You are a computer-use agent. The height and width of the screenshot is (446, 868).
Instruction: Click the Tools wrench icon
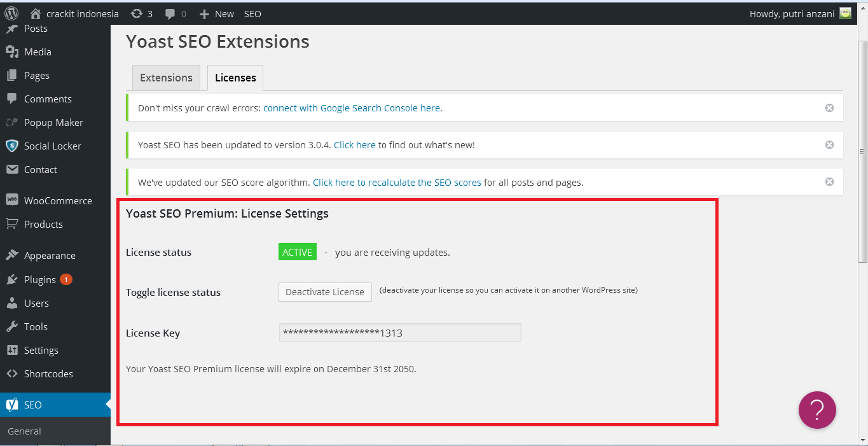click(11, 327)
